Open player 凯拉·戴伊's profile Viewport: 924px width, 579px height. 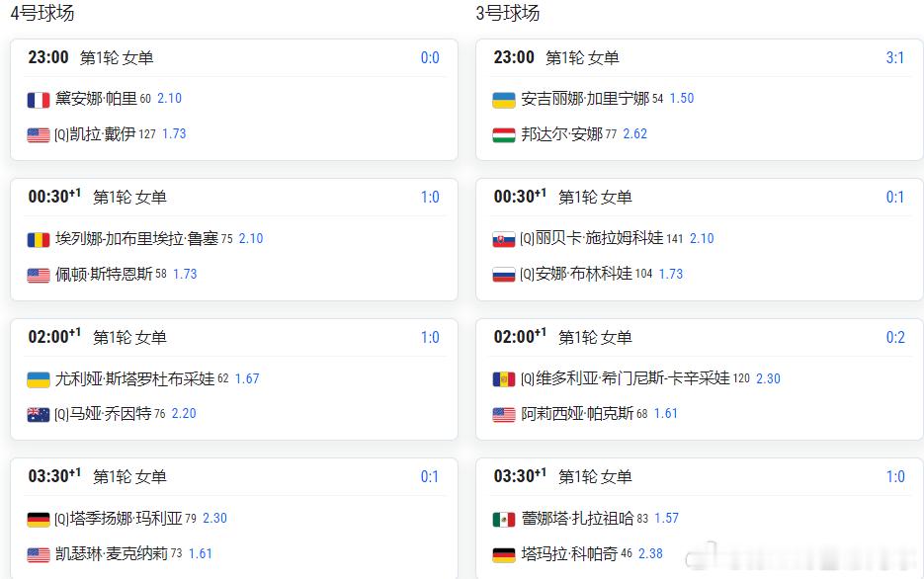[x=103, y=134]
